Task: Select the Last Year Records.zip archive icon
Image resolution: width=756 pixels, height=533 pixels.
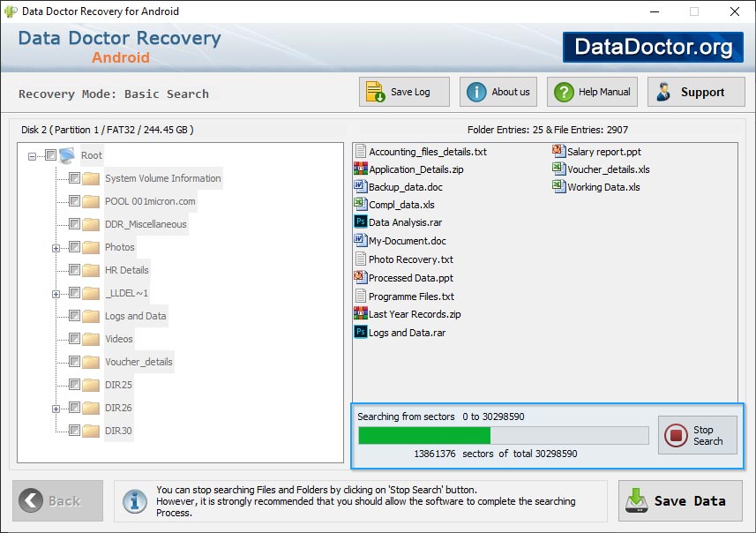Action: pos(361,313)
